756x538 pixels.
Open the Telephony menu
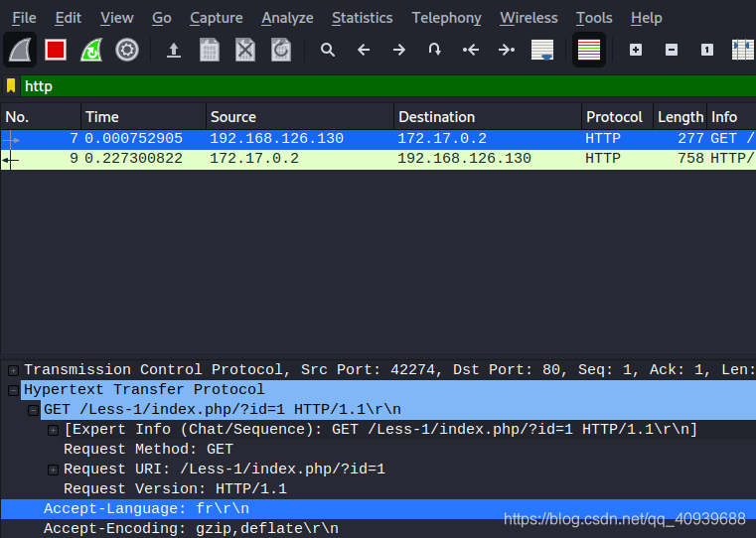[446, 18]
